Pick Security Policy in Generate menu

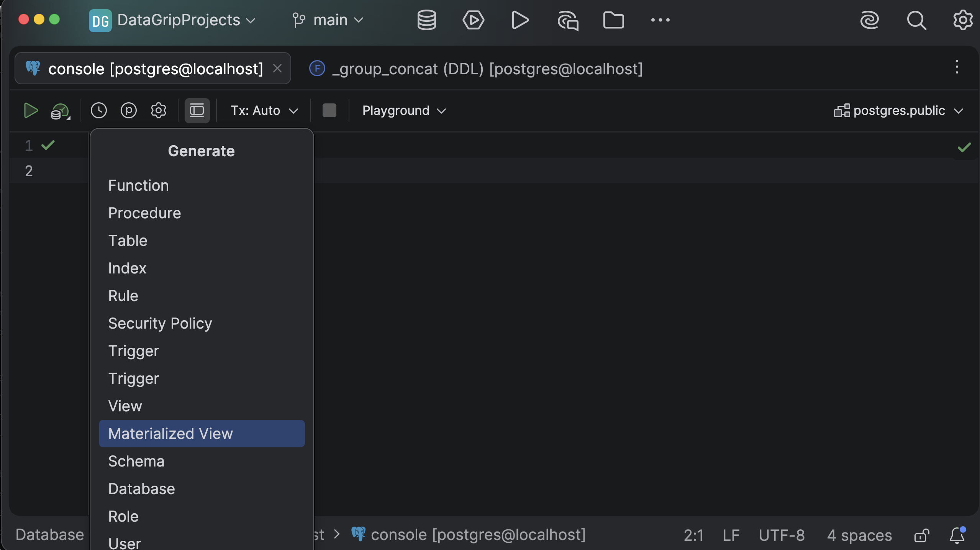pos(202,323)
